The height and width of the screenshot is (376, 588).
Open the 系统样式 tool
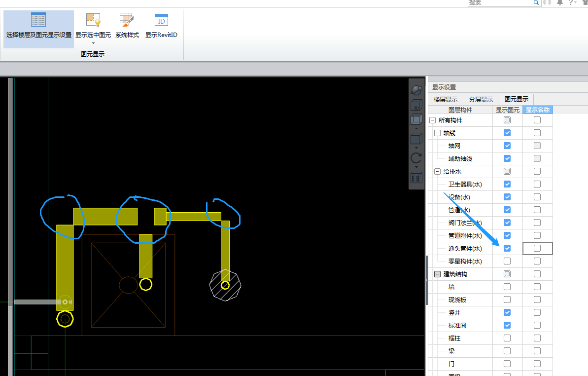tap(127, 26)
